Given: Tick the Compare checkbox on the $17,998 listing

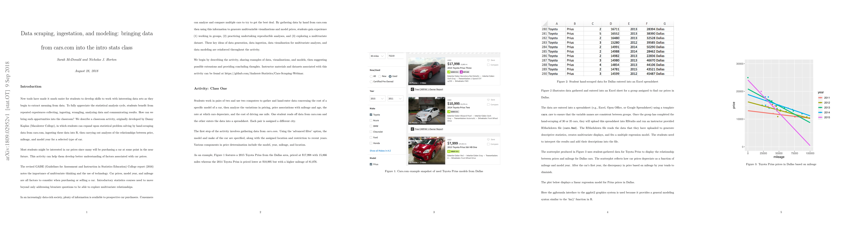Looking at the screenshot, I should point(488,65).
